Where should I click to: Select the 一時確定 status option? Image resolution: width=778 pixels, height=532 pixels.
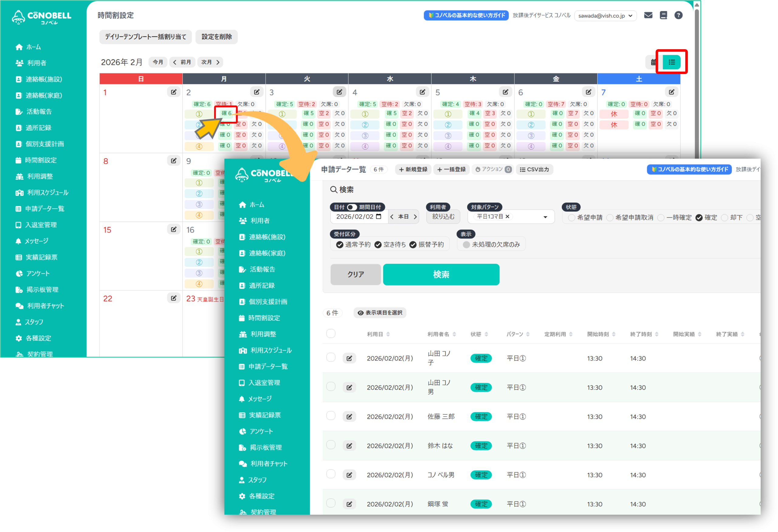661,217
